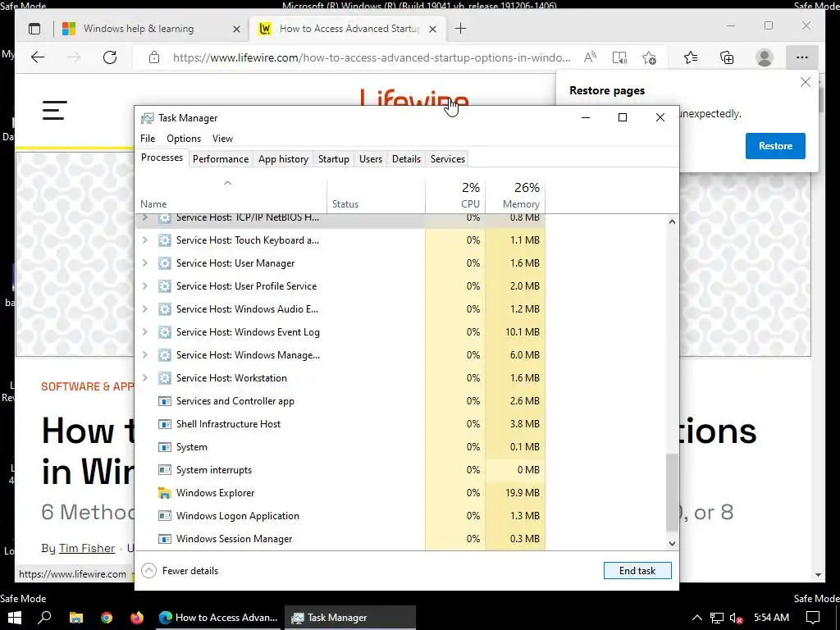
Task: Close the Windows help & learning tab
Action: point(236,29)
